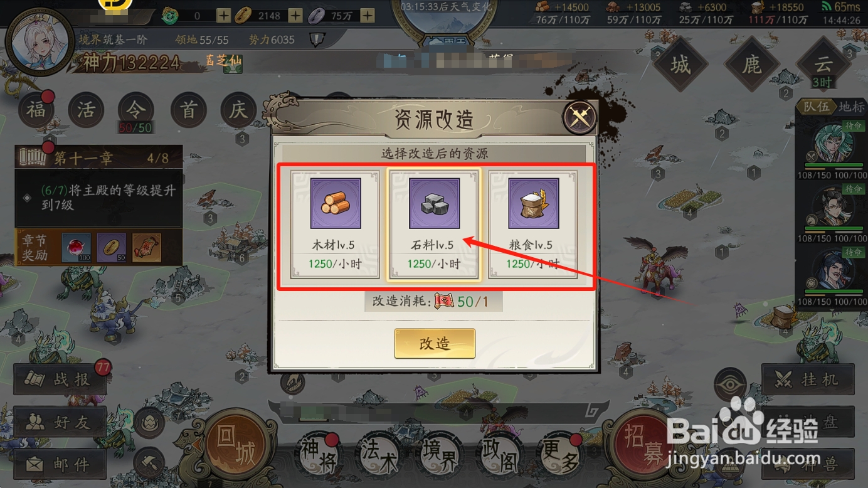Open the 活 activity round icon
This screenshot has width=868, height=488.
click(86, 110)
